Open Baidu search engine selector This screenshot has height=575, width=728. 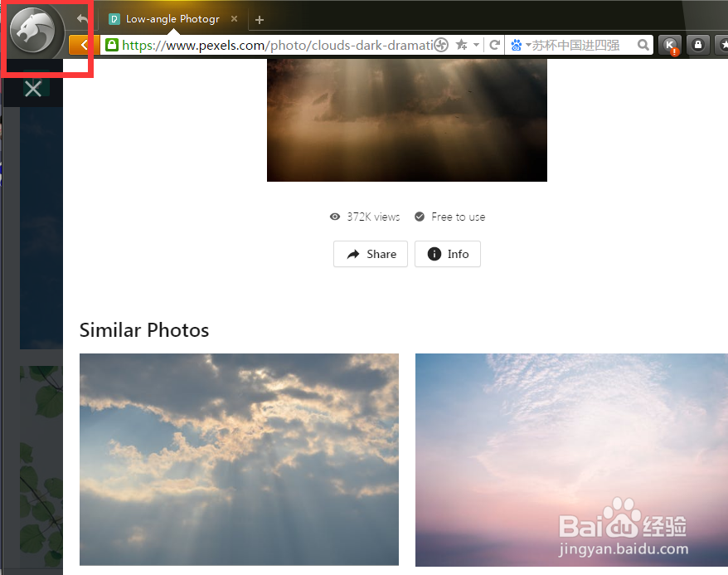point(520,45)
